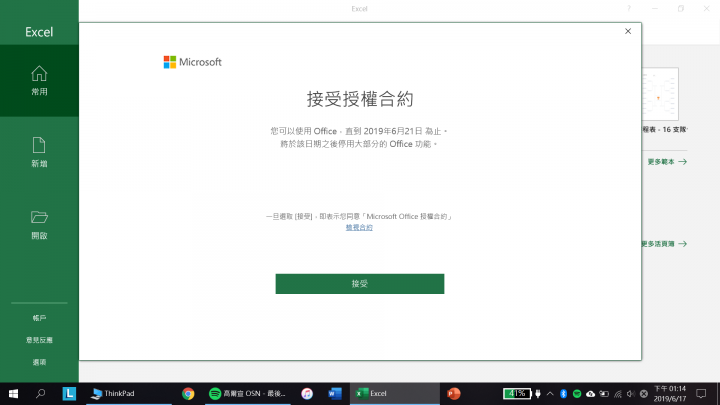The height and width of the screenshot is (405, 720).
Task: Open the Action Center notification icon
Action: tap(701, 394)
